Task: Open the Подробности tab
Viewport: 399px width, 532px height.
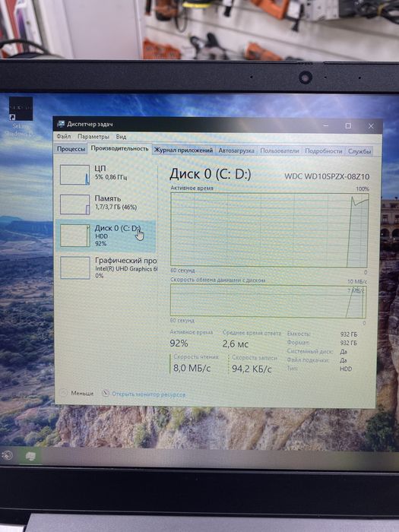Action: click(x=323, y=151)
